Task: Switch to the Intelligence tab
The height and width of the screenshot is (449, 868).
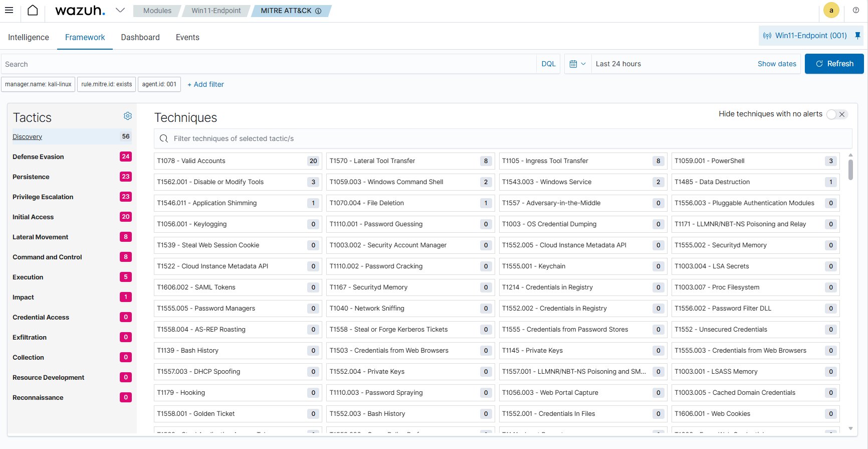Action: [29, 37]
